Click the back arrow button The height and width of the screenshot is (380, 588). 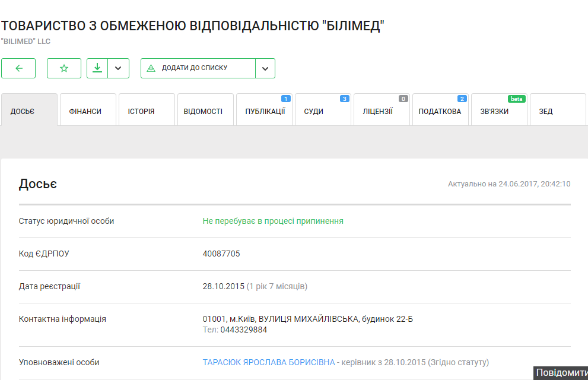click(x=18, y=68)
